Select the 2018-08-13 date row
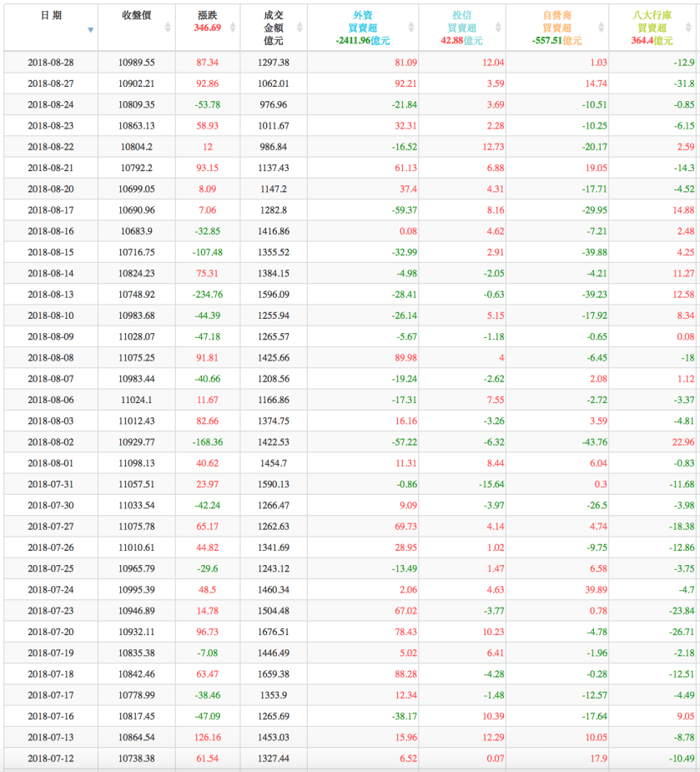This screenshot has width=700, height=772. point(50,295)
